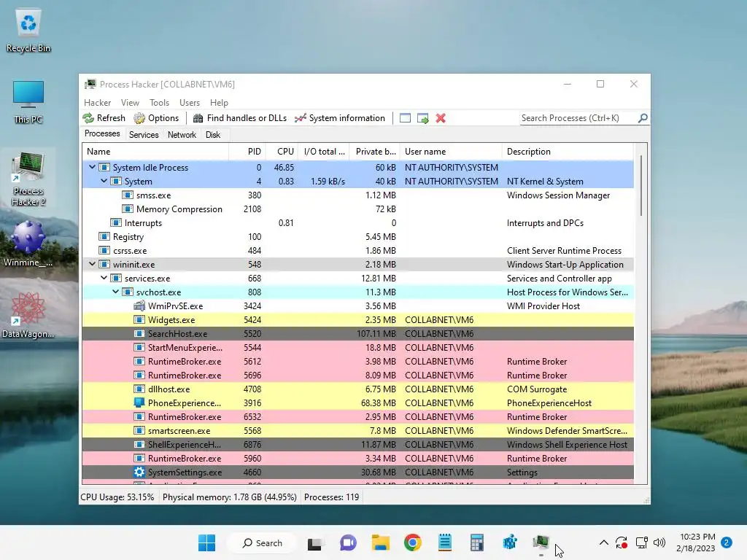
Task: Click the SystemSettings.exe gear icon
Action: pos(139,472)
